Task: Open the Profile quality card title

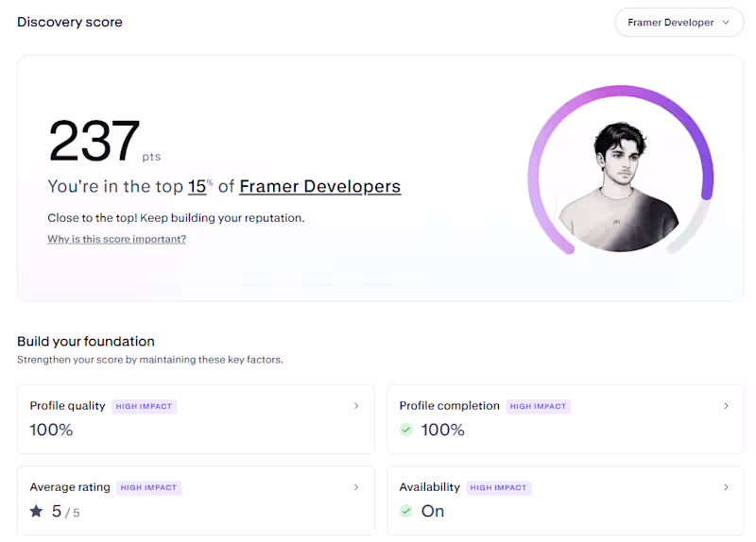Action: click(67, 406)
